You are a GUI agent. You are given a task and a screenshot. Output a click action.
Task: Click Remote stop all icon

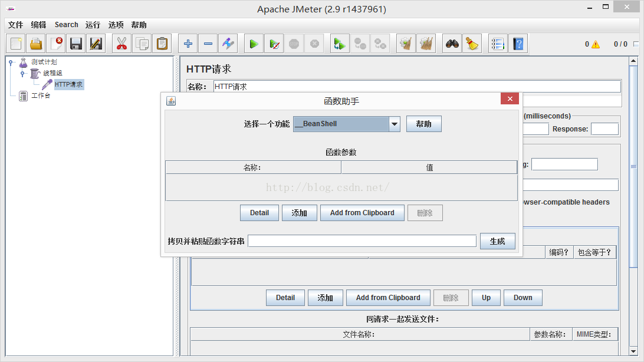point(360,44)
